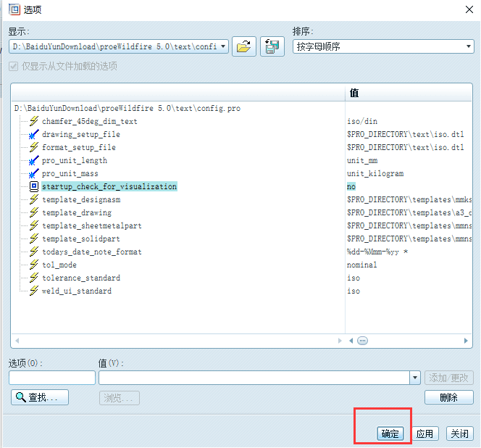Image resolution: width=481 pixels, height=448 pixels.
Task: Open the sort order dropdown
Action: coord(469,46)
